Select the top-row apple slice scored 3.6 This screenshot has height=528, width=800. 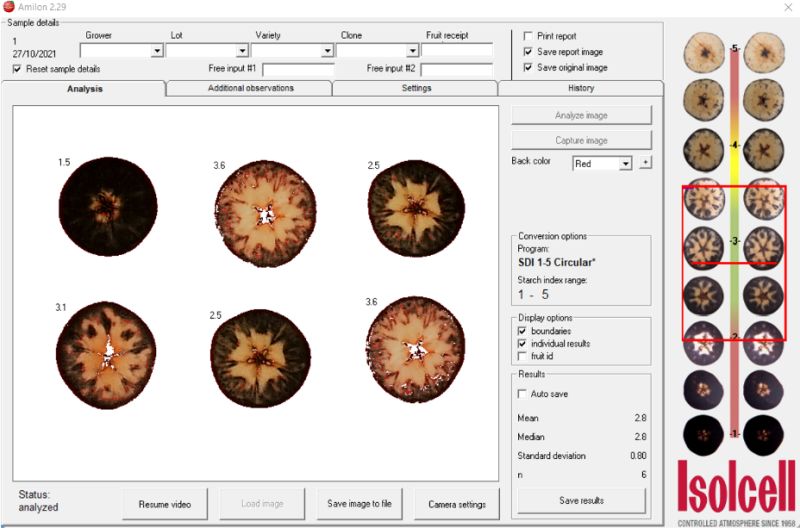[x=265, y=214]
